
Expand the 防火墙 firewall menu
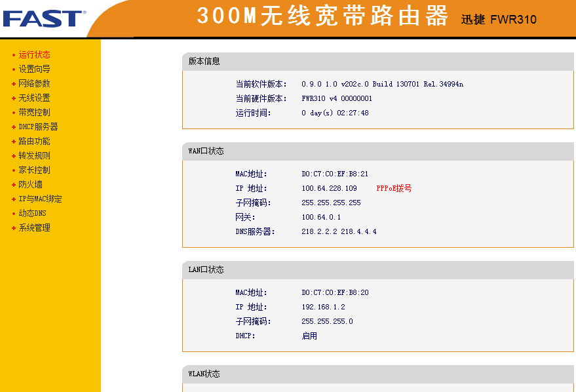31,184
